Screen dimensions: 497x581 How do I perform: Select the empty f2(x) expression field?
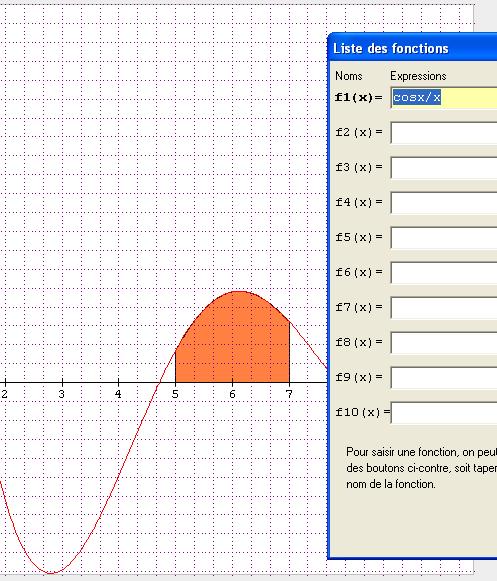coord(444,133)
